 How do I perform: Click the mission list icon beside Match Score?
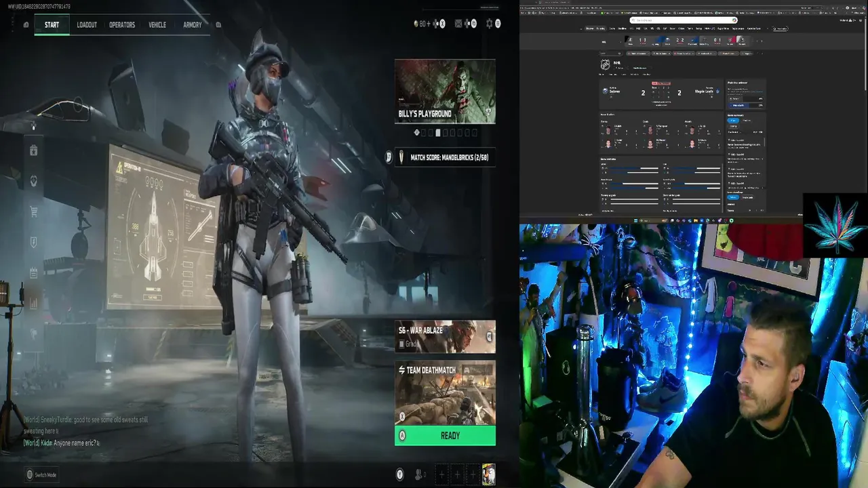pyautogui.click(x=389, y=157)
